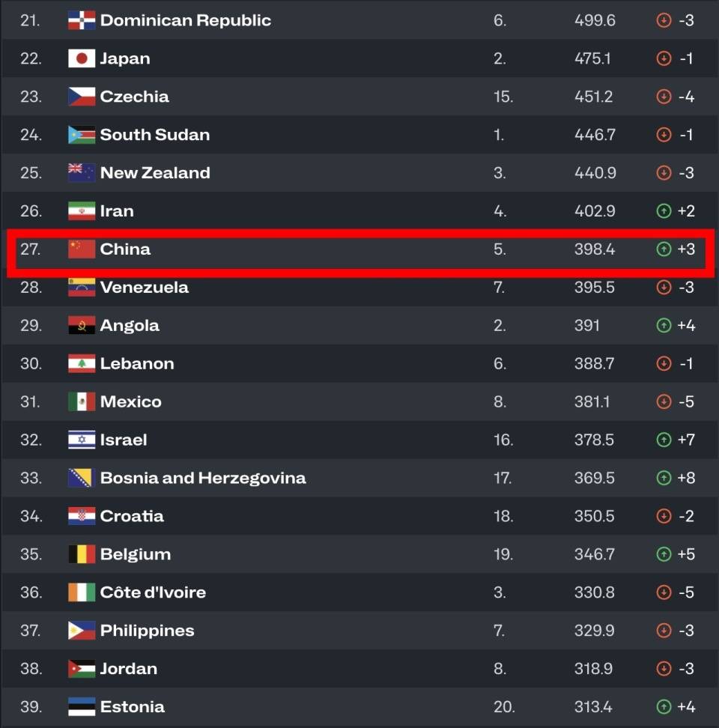Click the rank number 27 for China
Image resolution: width=719 pixels, height=728 pixels.
[x=31, y=249]
